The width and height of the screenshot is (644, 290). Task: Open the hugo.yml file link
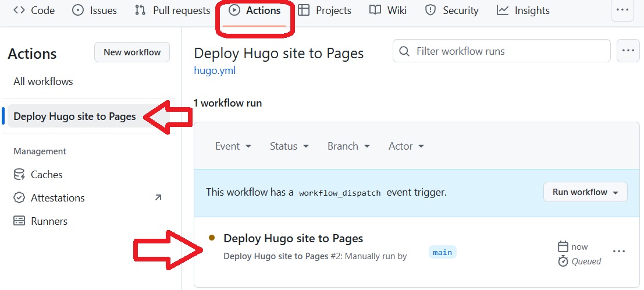coord(215,70)
